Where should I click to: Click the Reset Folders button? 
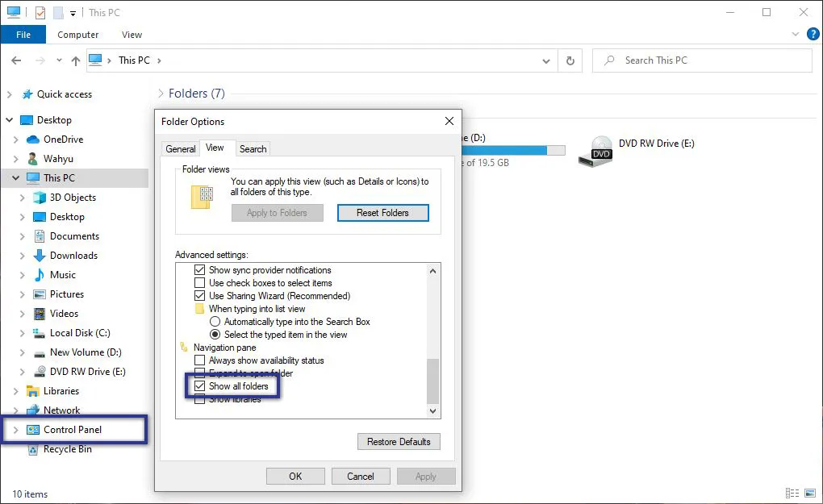tap(382, 212)
